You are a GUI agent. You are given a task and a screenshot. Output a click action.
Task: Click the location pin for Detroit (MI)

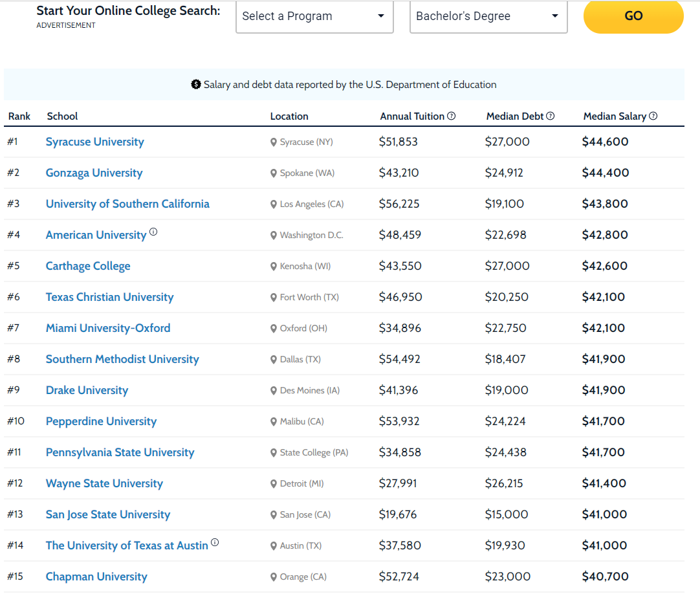click(x=274, y=484)
